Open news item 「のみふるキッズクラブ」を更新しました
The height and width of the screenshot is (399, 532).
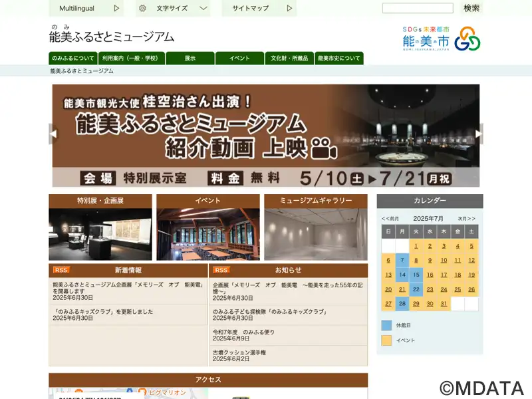[103, 311]
